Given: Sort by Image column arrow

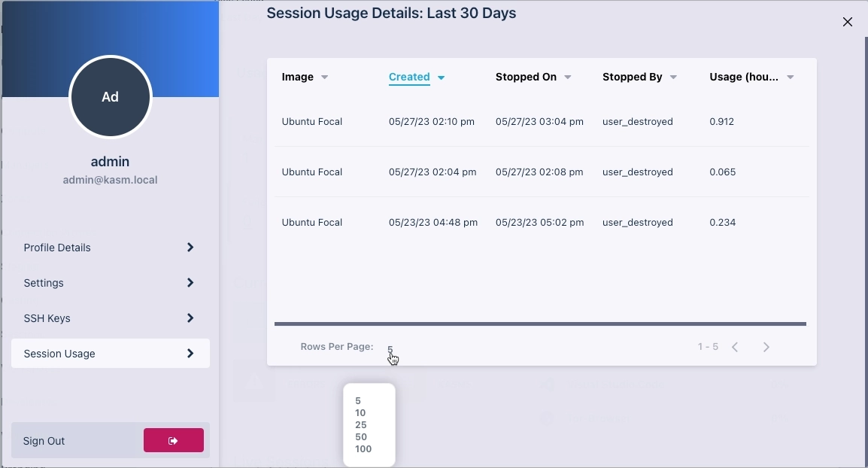Looking at the screenshot, I should coord(325,77).
